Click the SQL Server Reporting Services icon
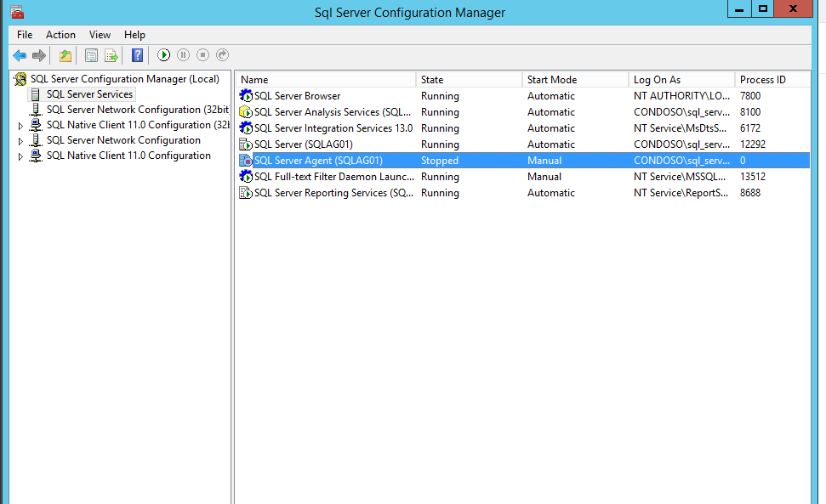Image resolution: width=826 pixels, height=504 pixels. point(246,193)
